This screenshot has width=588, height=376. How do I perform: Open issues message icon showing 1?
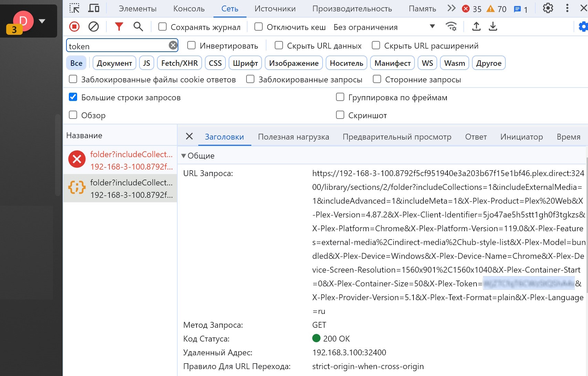[521, 9]
